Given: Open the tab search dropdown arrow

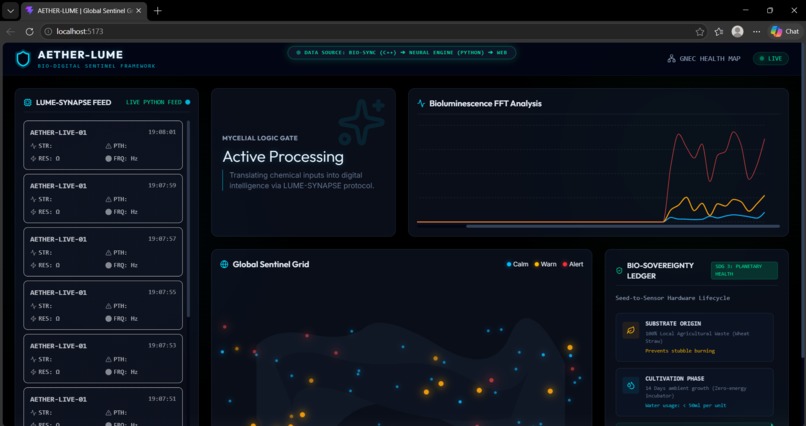Looking at the screenshot, I should (10, 11).
